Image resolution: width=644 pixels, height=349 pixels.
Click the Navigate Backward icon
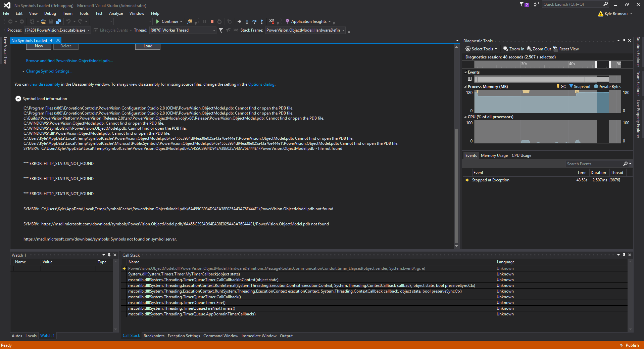10,21
